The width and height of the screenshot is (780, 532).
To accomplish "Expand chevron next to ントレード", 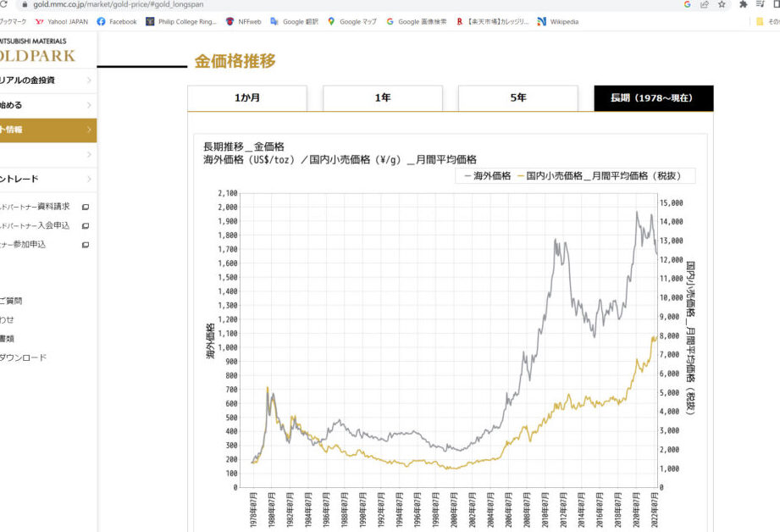I will 89,179.
